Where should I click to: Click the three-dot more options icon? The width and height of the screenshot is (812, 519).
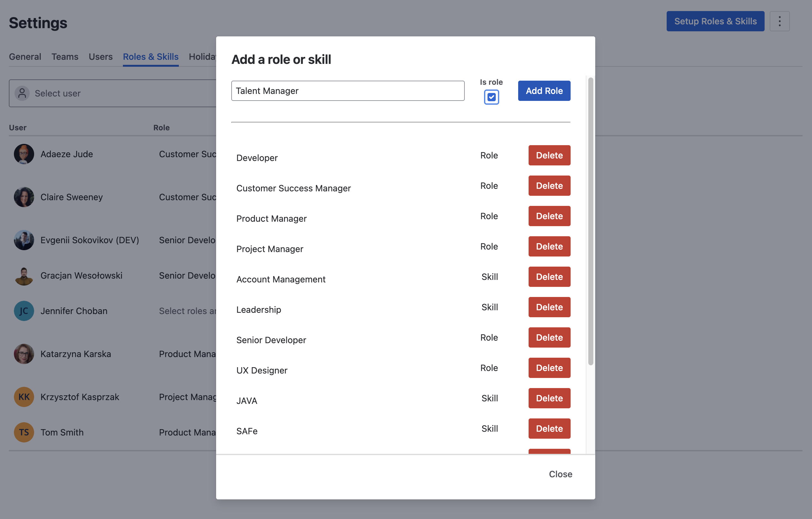pyautogui.click(x=779, y=21)
